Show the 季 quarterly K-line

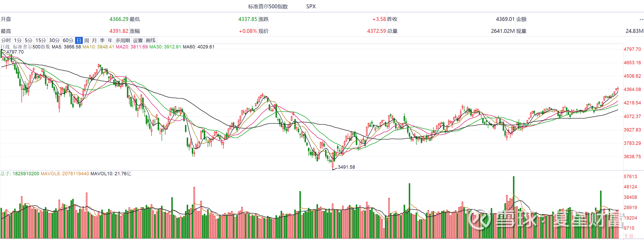click(x=102, y=40)
